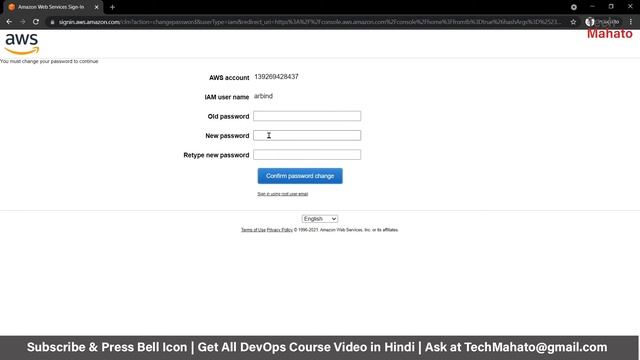640x360 pixels.
Task: Open a new browser tab
Action: [112, 7]
